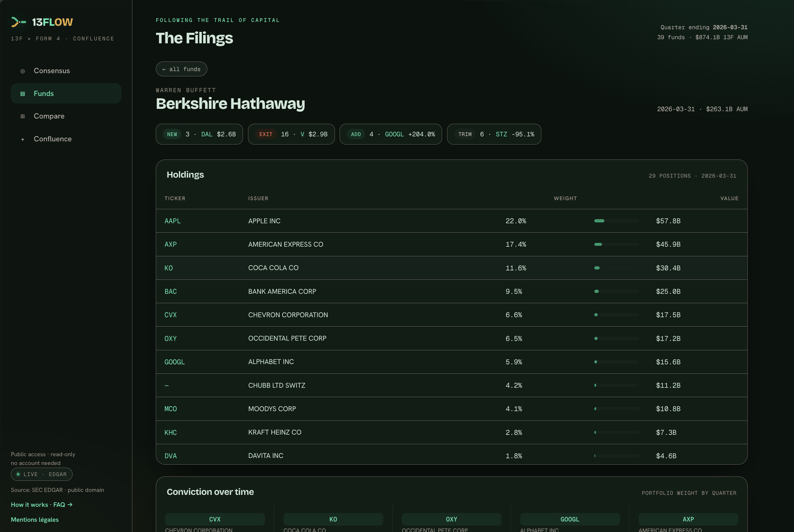This screenshot has width=794, height=532.
Task: Click the Funds list icon in sidebar
Action: [23, 94]
